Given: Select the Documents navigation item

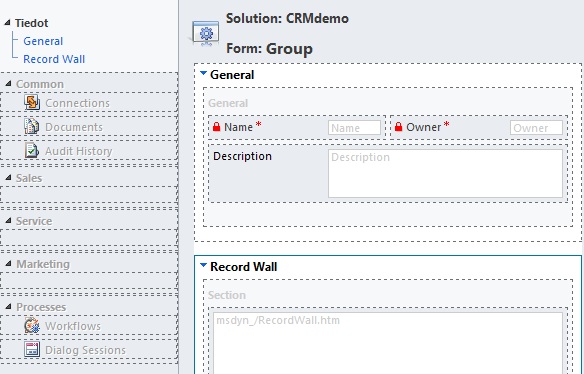Looking at the screenshot, I should point(89,127).
